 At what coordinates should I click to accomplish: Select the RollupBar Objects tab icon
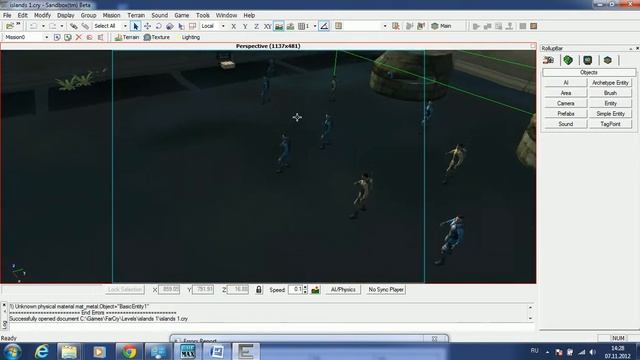[x=549, y=60]
